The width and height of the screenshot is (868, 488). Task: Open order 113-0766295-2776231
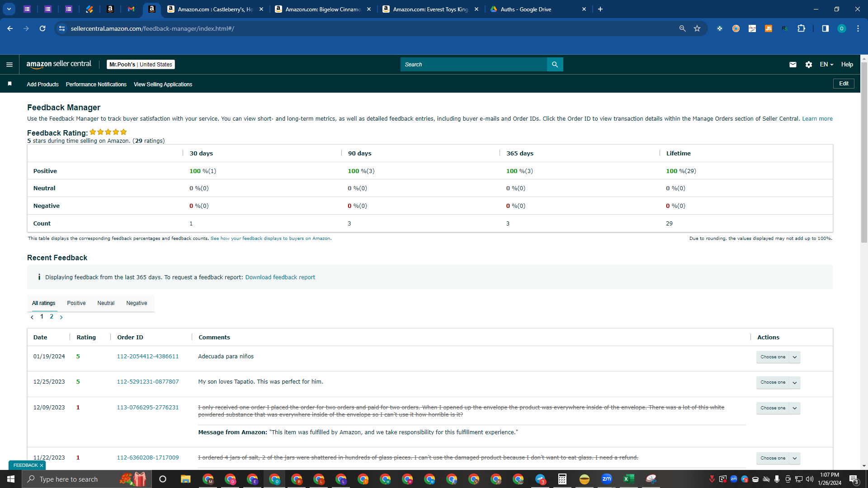coord(148,408)
